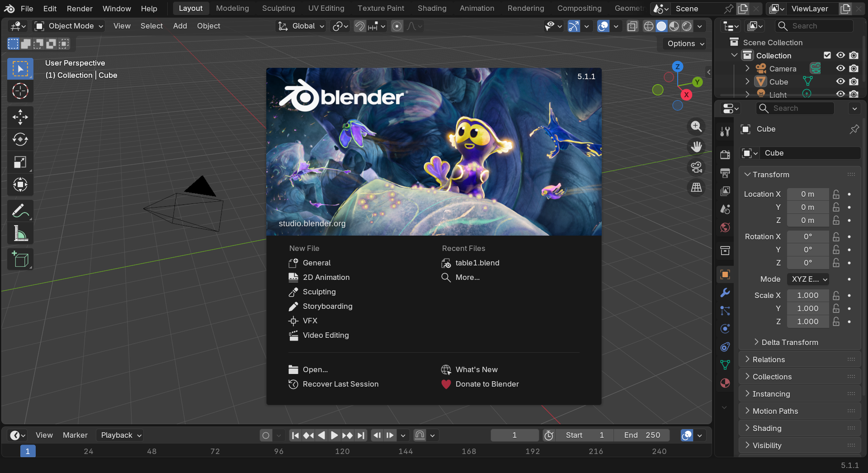Image resolution: width=868 pixels, height=473 pixels.
Task: Choose the Annotate pencil tool
Action: pyautogui.click(x=20, y=211)
